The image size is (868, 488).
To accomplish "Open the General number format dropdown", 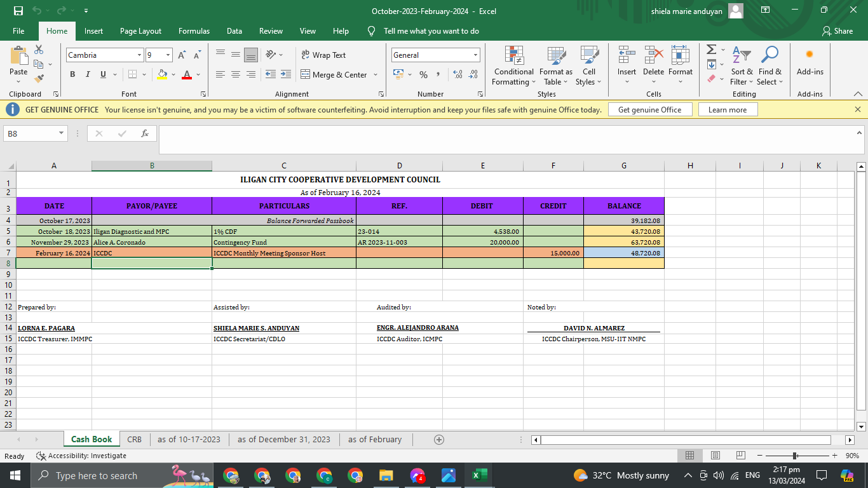I will pyautogui.click(x=475, y=55).
